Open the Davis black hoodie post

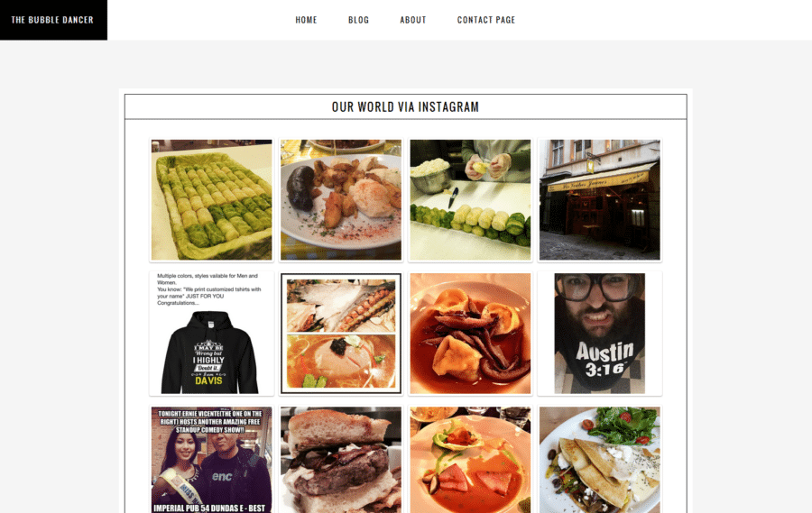pyautogui.click(x=211, y=334)
